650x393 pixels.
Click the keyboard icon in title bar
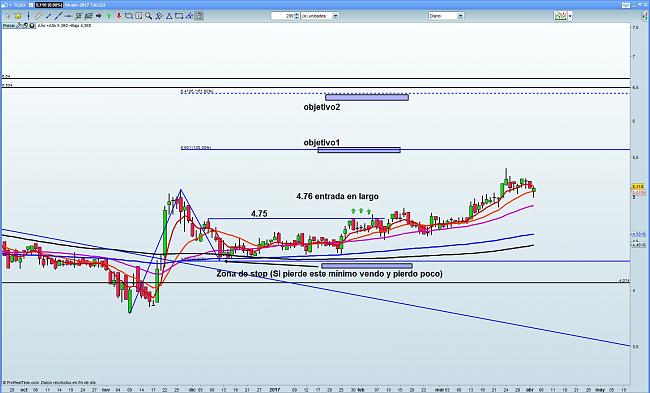[626, 5]
